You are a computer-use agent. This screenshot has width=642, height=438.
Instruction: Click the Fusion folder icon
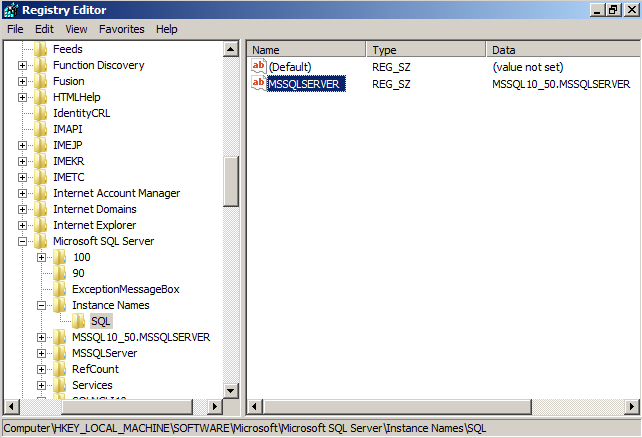click(x=40, y=81)
